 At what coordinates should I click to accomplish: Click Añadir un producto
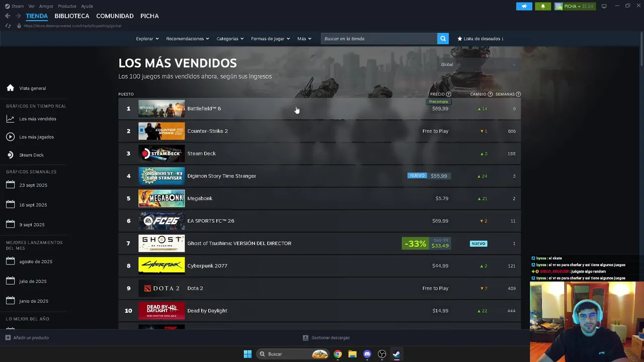(x=27, y=337)
